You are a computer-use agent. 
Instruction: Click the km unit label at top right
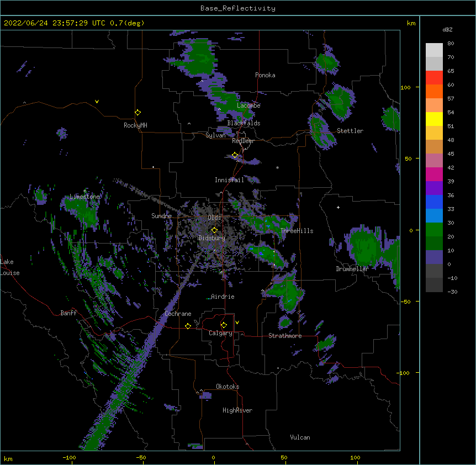point(411,23)
